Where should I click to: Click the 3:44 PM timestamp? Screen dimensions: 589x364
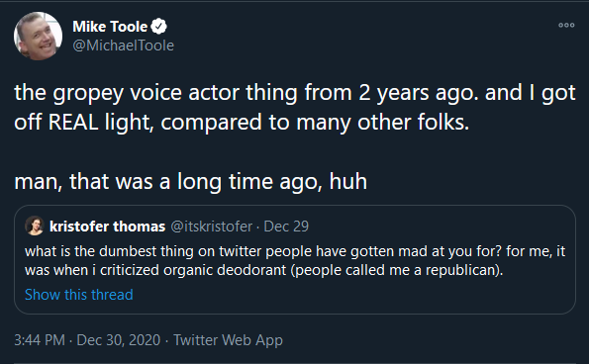click(x=40, y=340)
